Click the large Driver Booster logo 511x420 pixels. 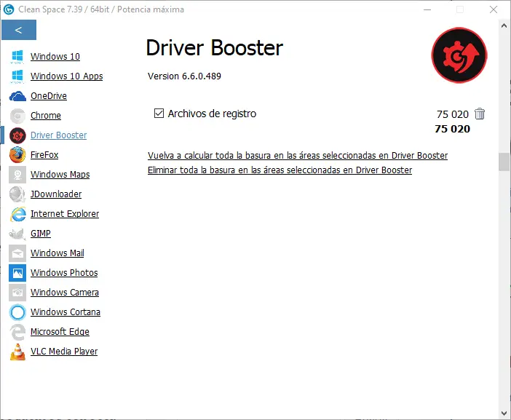pos(459,55)
